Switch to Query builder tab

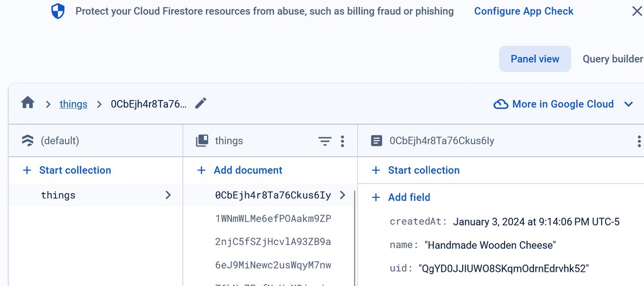click(x=613, y=59)
